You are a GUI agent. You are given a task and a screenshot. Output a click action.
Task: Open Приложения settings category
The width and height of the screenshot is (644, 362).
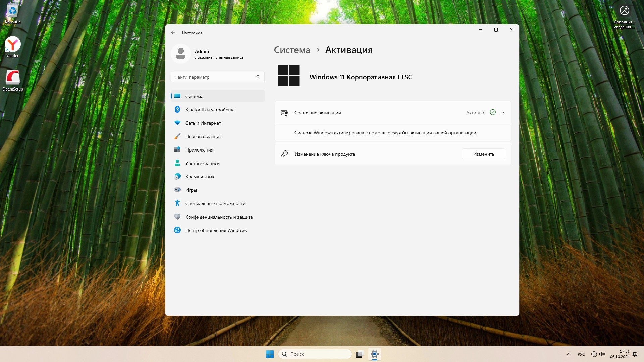tap(199, 150)
